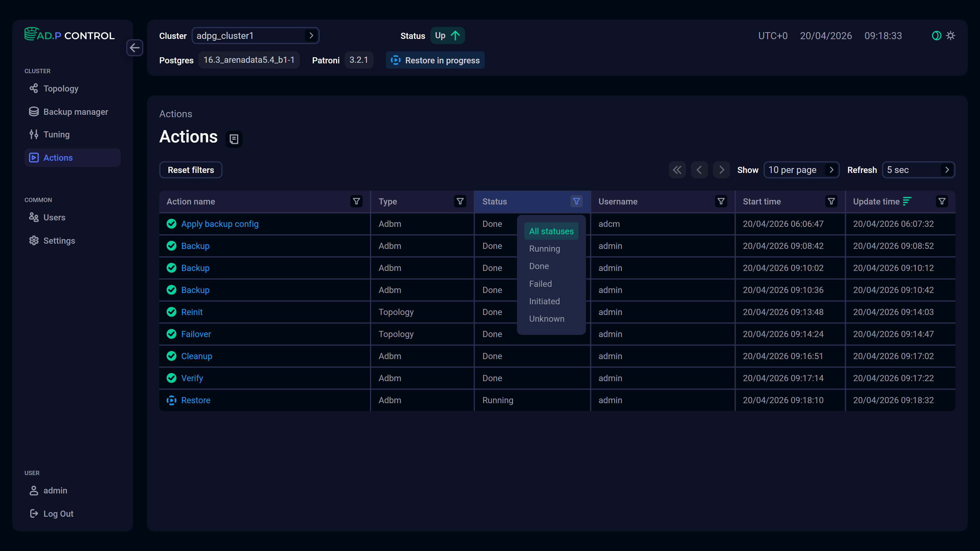Viewport: 980px width, 551px height.
Task: Switch to the light theme sun toggle
Action: coord(951,36)
